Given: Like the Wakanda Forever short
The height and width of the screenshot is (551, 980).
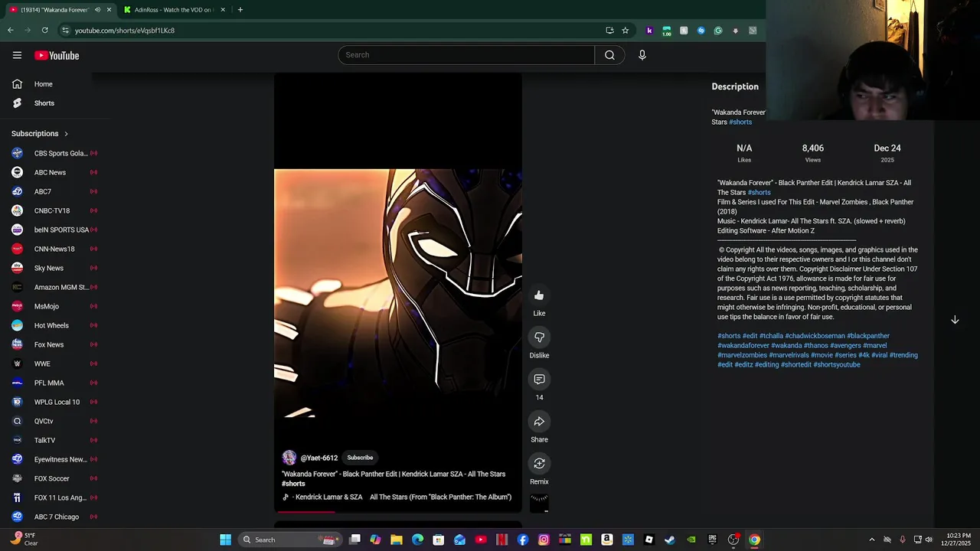Looking at the screenshot, I should point(539,295).
